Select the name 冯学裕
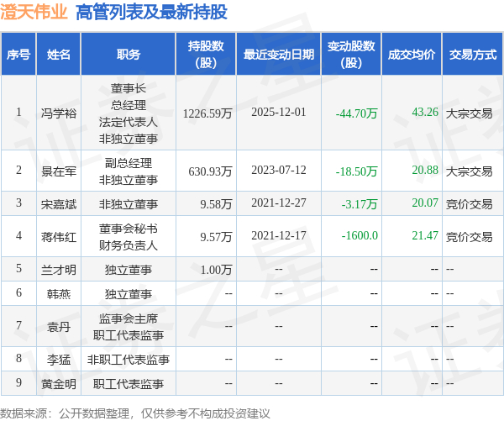Screen dimensions: 504x421 point(59,113)
